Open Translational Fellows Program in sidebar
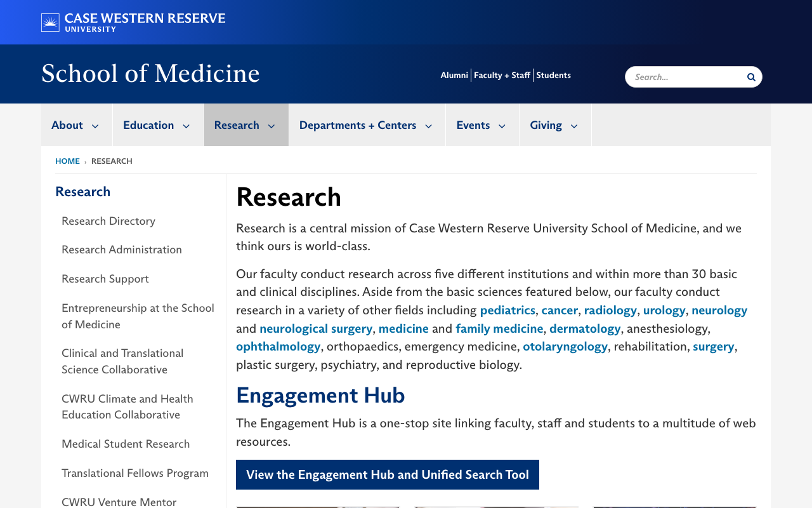This screenshot has height=508, width=812. (135, 473)
